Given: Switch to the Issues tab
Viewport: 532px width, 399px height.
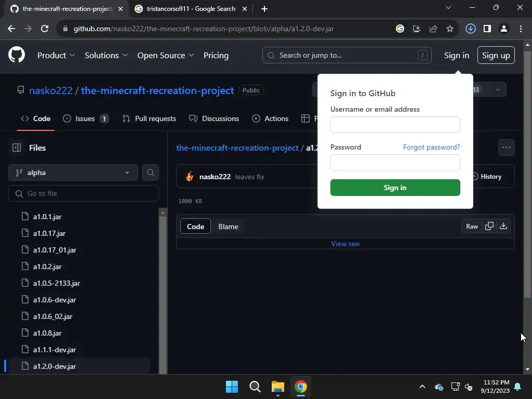Looking at the screenshot, I should coord(86,119).
